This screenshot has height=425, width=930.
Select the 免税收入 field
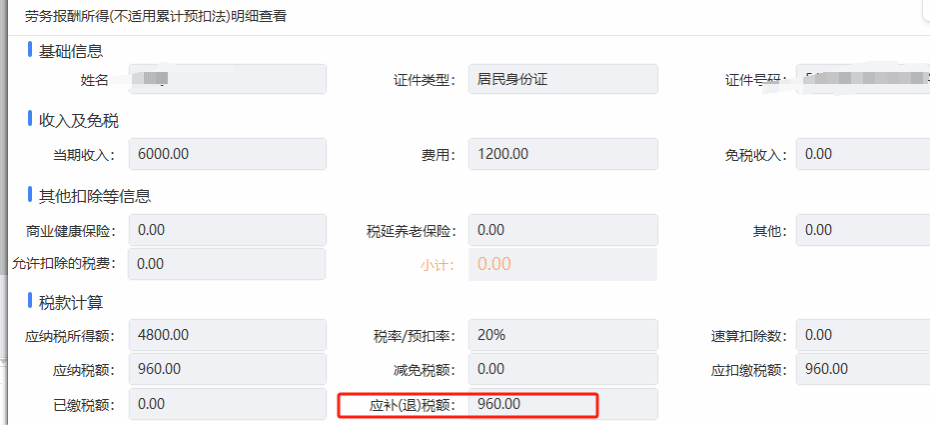coord(862,154)
